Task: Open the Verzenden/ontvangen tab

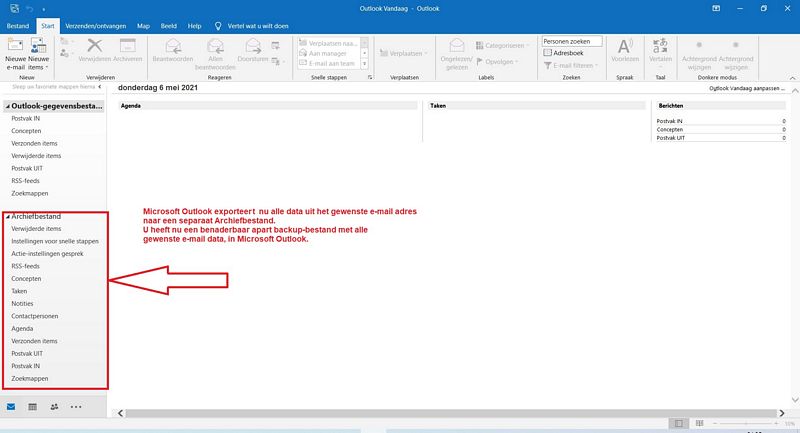Action: tap(95, 26)
